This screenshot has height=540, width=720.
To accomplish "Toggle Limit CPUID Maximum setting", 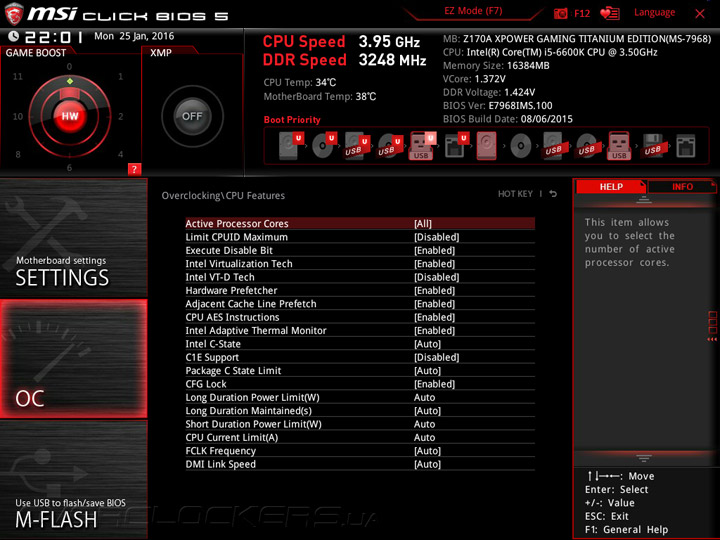I will pos(360,237).
